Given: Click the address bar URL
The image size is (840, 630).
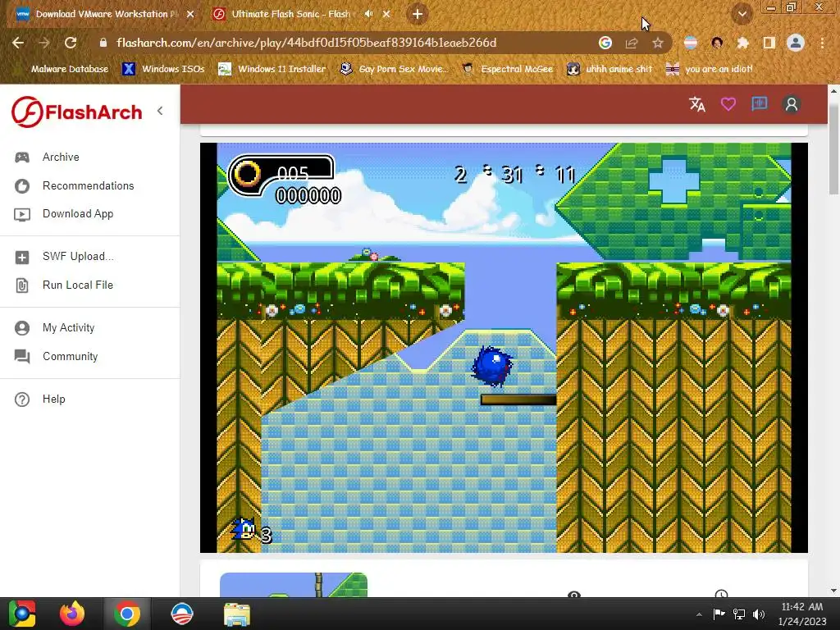Looking at the screenshot, I should pyautogui.click(x=307, y=43).
